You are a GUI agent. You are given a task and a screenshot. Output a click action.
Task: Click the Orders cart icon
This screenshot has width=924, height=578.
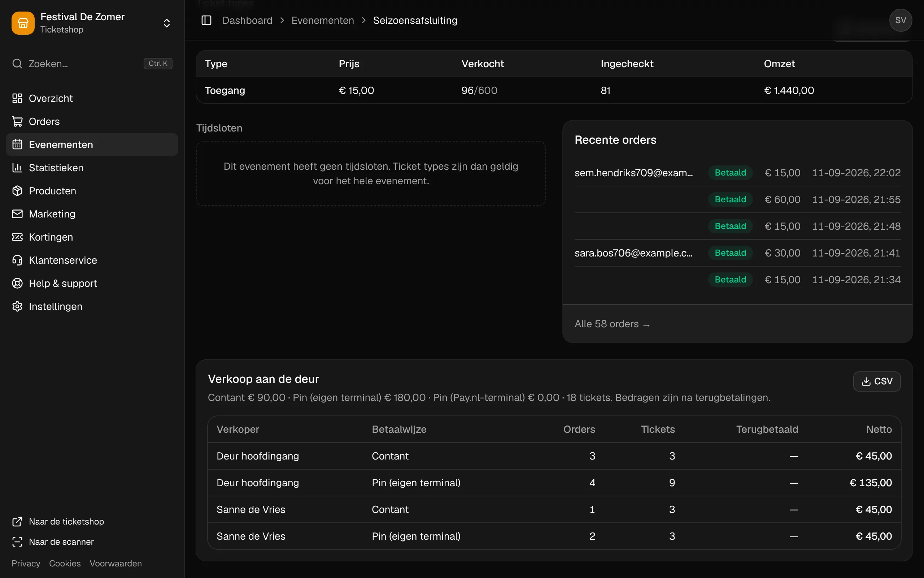[x=17, y=122]
